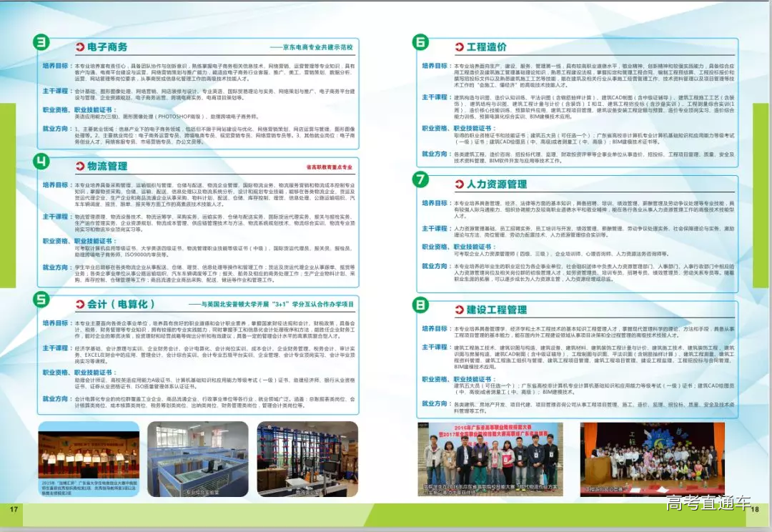The height and width of the screenshot is (532, 772).
Task: Click the number 8 badge for 建设工程管理
Action: coord(421,305)
